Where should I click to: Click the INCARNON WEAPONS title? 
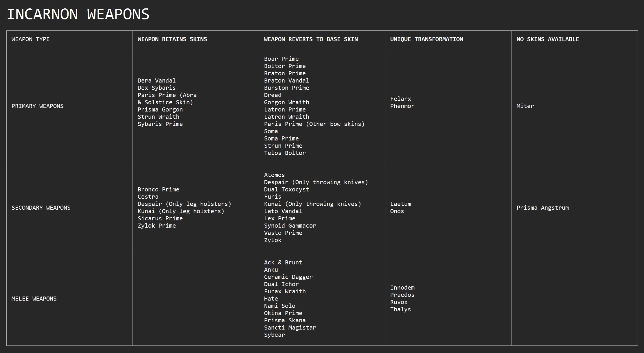pos(78,14)
